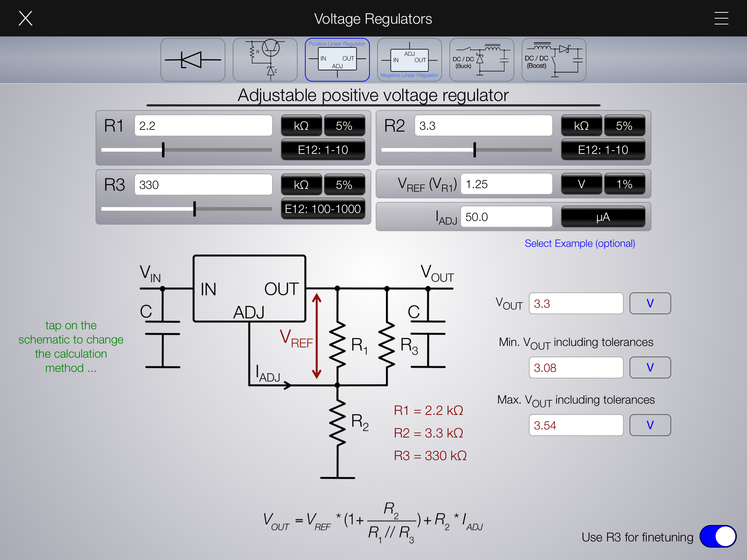
Task: Tap the regulator schematic IN/OUT/ADJ block
Action: (249, 288)
